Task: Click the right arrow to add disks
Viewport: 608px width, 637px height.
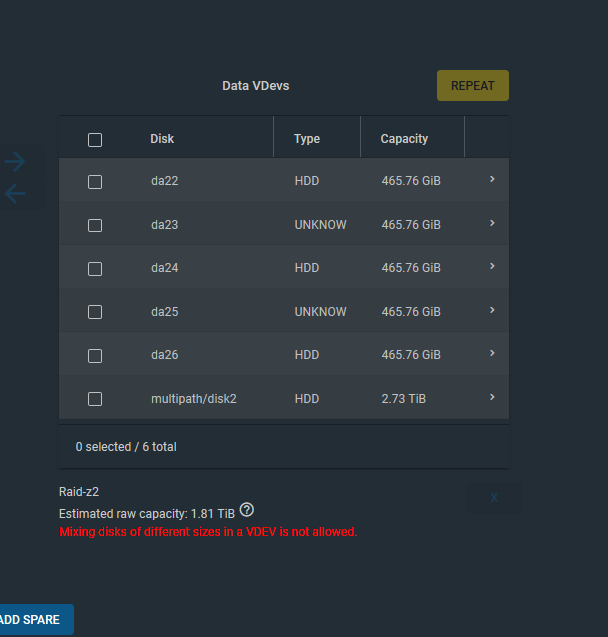Action: pyautogui.click(x=15, y=161)
